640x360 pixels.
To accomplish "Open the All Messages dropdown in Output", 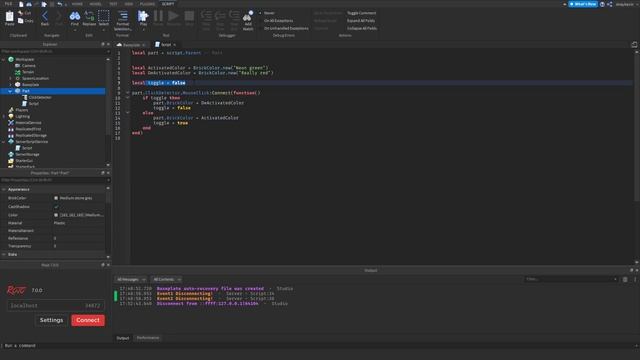I will pos(131,280).
